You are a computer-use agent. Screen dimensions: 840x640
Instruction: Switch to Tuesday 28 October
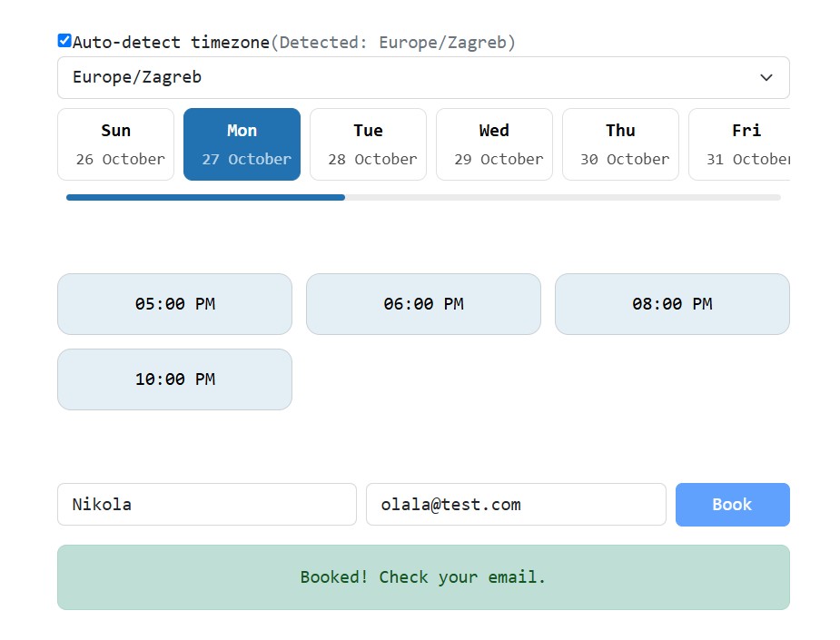[x=368, y=143]
